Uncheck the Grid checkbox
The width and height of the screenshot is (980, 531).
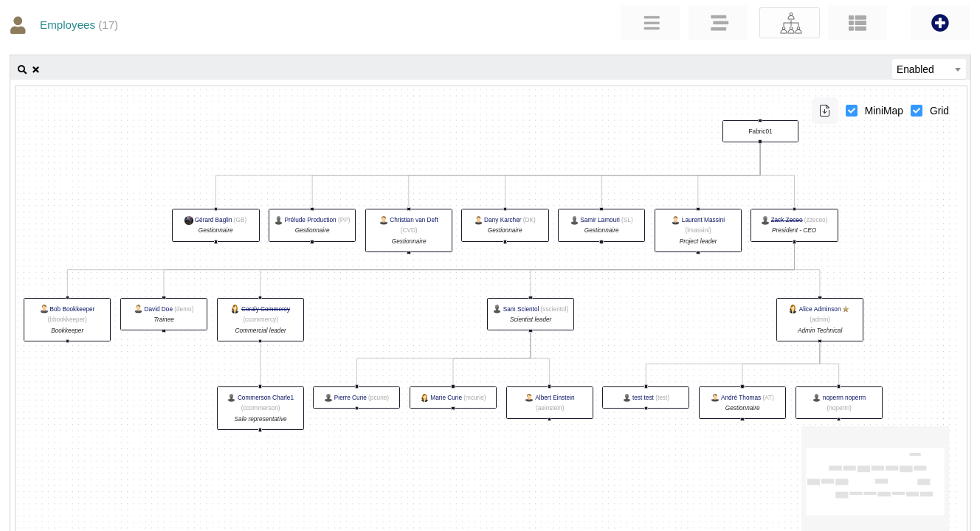pos(917,111)
